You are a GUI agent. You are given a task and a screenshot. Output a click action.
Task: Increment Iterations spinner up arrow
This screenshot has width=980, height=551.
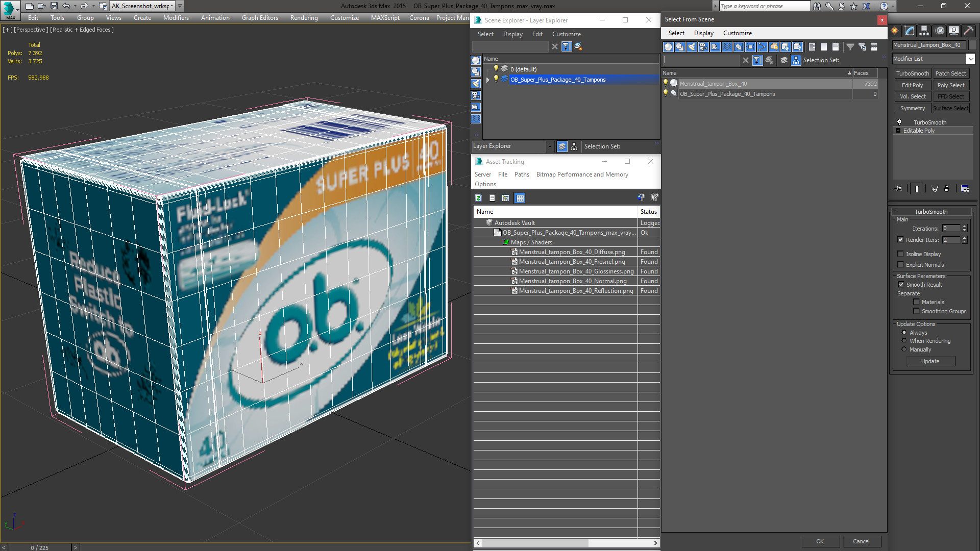click(964, 227)
